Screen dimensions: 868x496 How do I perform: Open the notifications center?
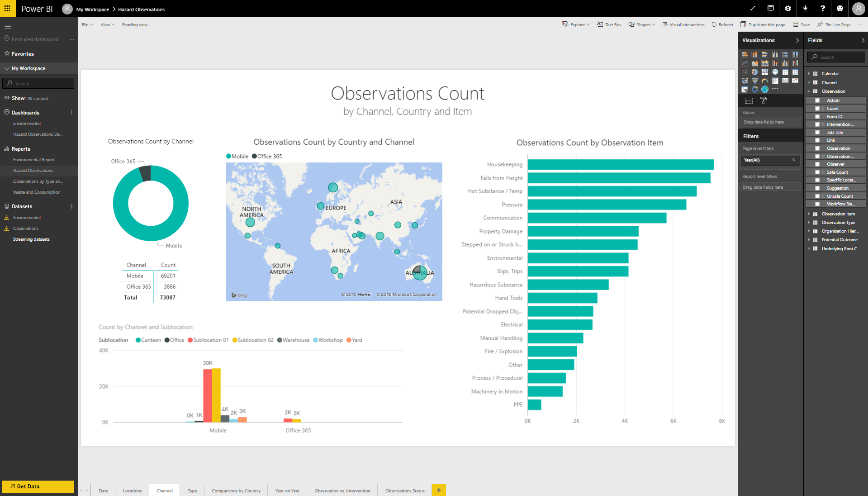click(x=770, y=9)
